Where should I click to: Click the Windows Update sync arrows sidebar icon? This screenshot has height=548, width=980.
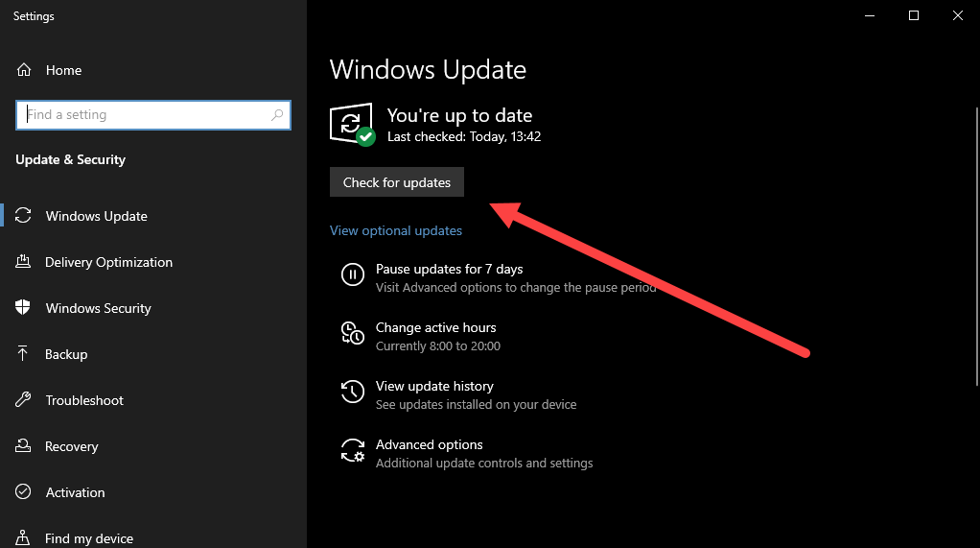pyautogui.click(x=23, y=216)
